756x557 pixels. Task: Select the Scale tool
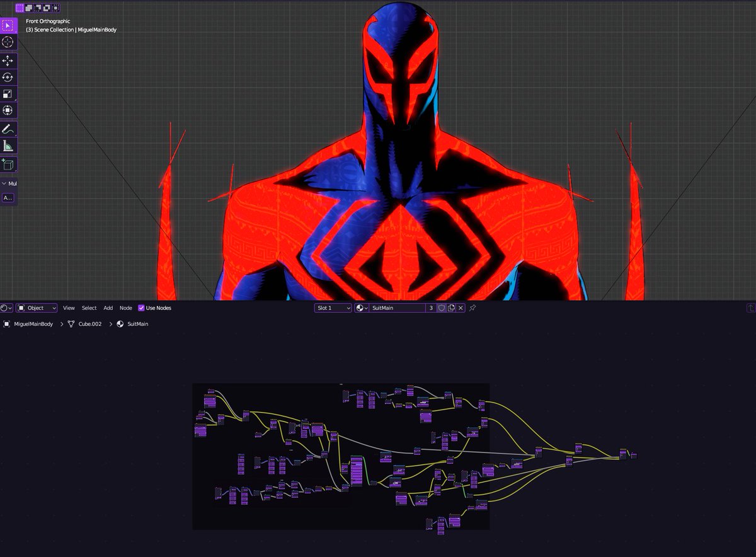coord(8,94)
